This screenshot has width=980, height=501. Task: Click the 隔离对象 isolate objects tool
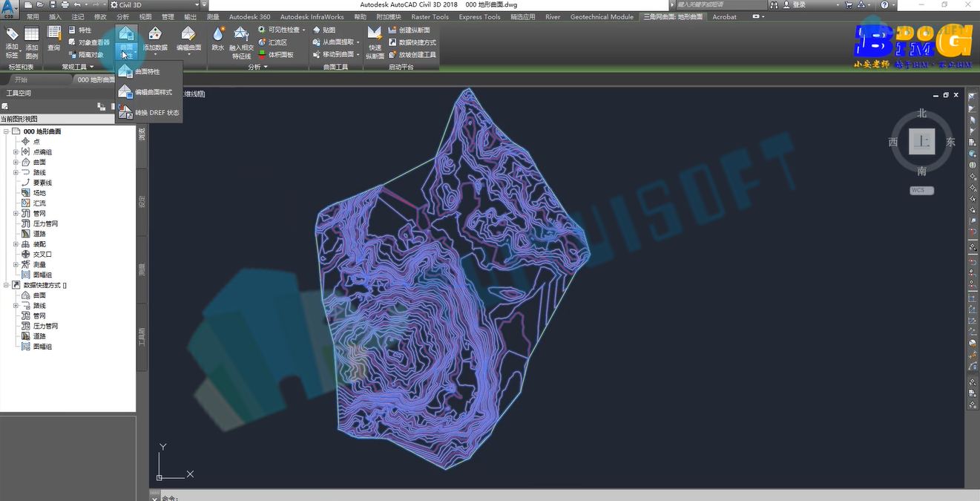coord(85,54)
